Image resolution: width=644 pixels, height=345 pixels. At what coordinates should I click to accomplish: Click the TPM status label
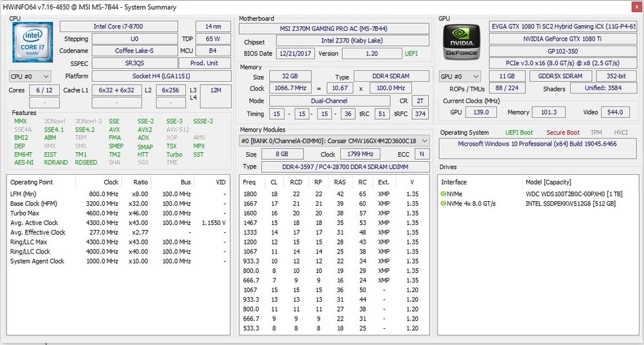pyautogui.click(x=596, y=132)
